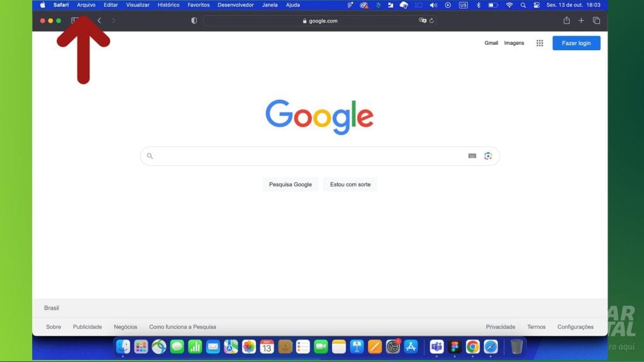The image size is (644, 362).
Task: Open the Share icon in Safari toolbar
Action: coord(567,21)
